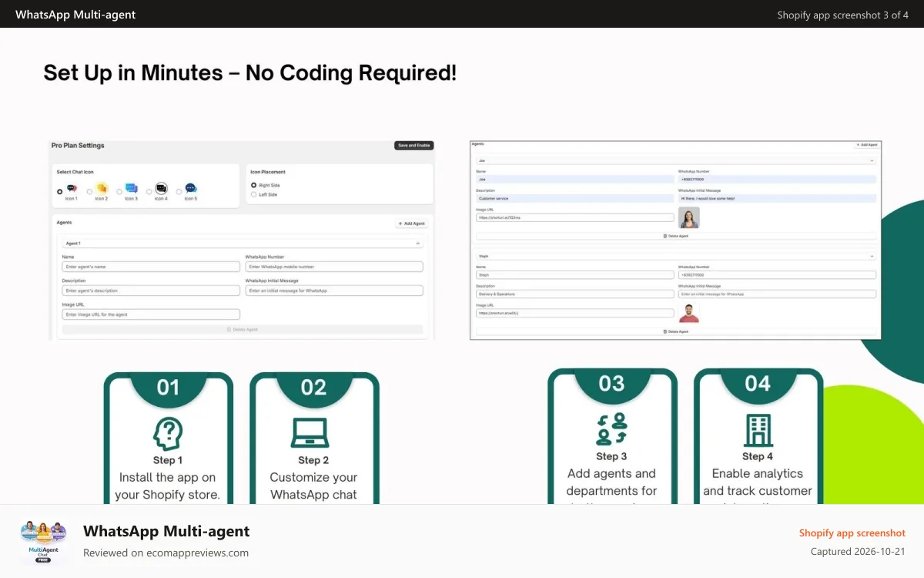Click the Step 1 question-mark head icon

[x=168, y=433]
